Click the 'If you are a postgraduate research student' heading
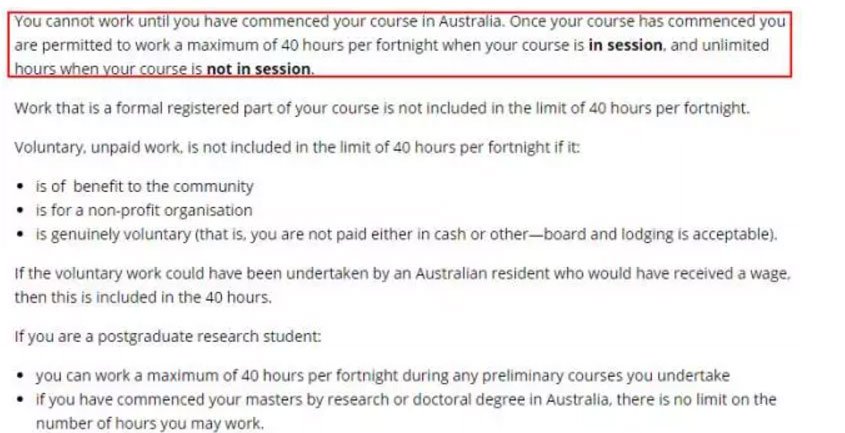 [x=168, y=337]
